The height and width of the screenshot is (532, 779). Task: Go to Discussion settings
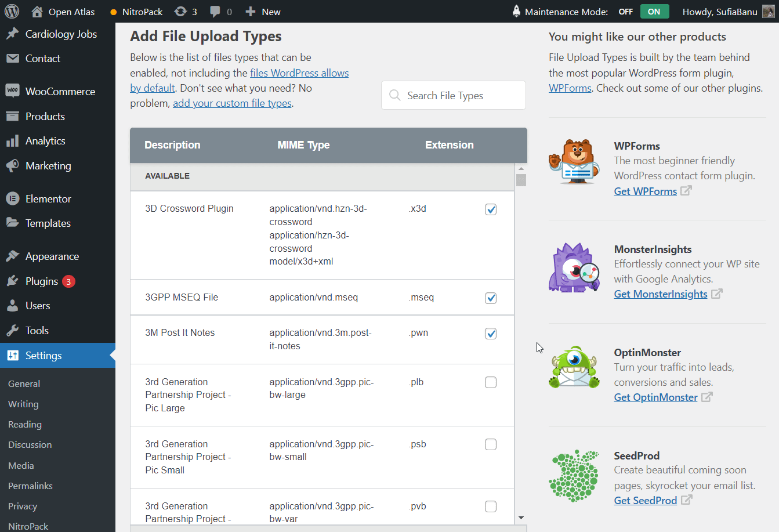click(x=30, y=444)
